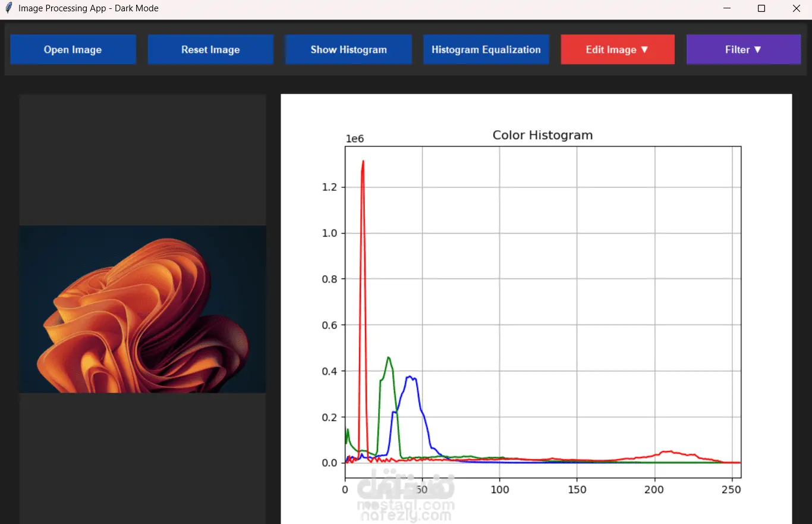Screen dimensions: 812x524
Task: Click the Color Histogram chart title
Action: click(543, 135)
